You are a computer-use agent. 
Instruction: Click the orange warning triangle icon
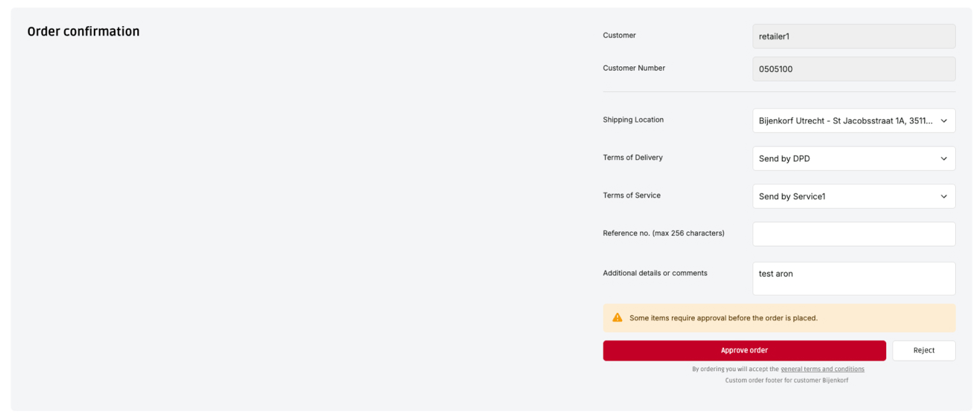[x=617, y=318]
